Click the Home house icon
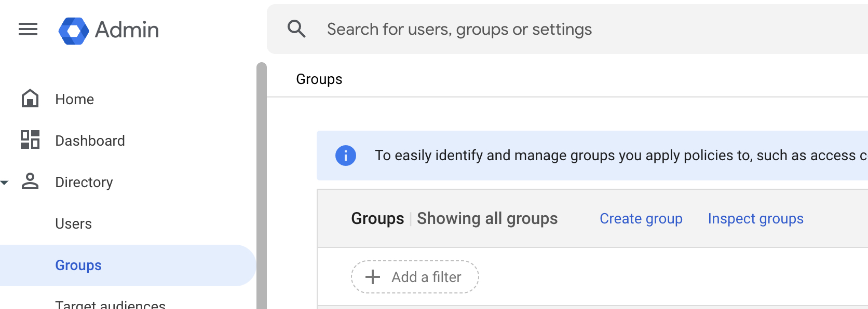This screenshot has height=309, width=868. coord(30,99)
